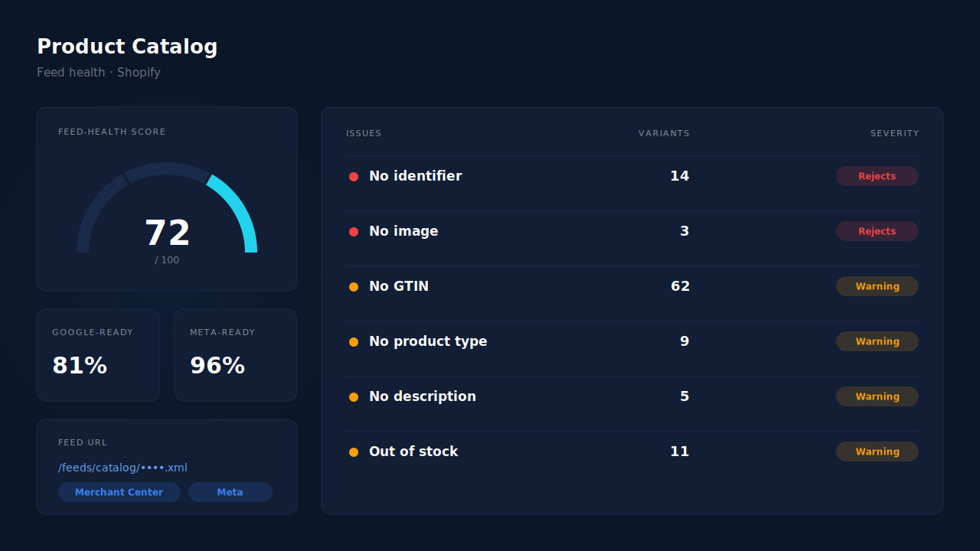Click the variant count 5 for No description
The height and width of the screenshot is (551, 980).
click(x=684, y=396)
